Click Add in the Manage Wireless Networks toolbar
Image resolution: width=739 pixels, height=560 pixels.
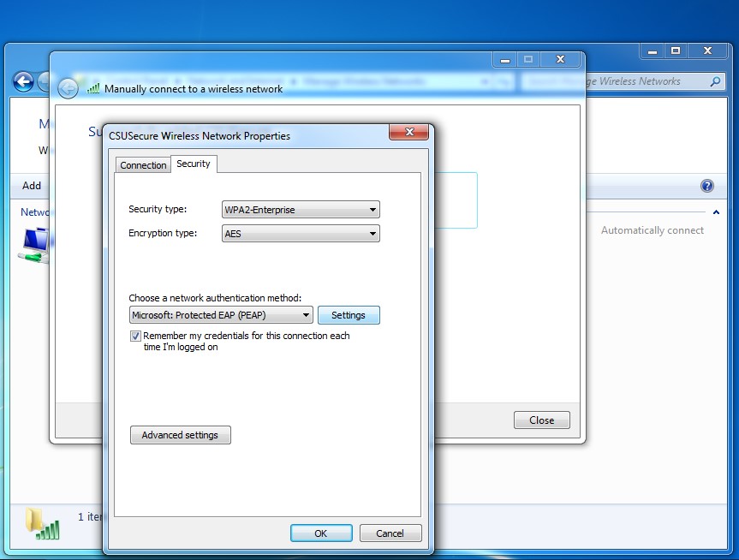click(32, 186)
